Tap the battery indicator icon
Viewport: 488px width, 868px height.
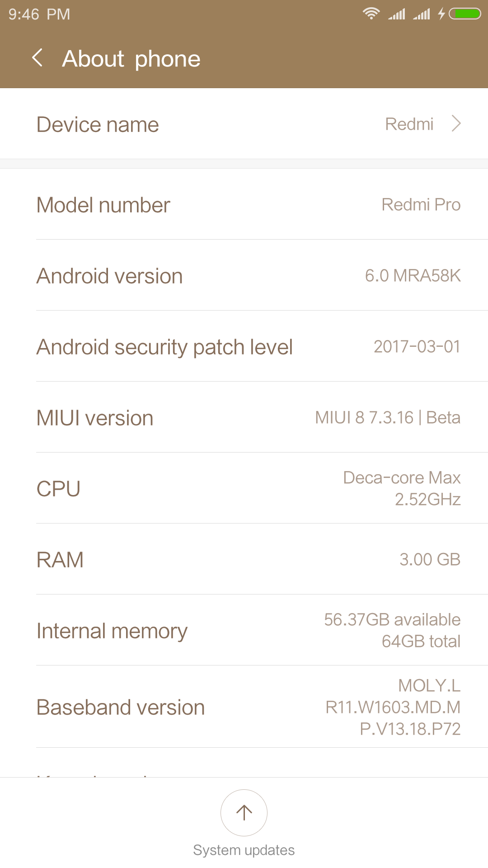pyautogui.click(x=465, y=14)
